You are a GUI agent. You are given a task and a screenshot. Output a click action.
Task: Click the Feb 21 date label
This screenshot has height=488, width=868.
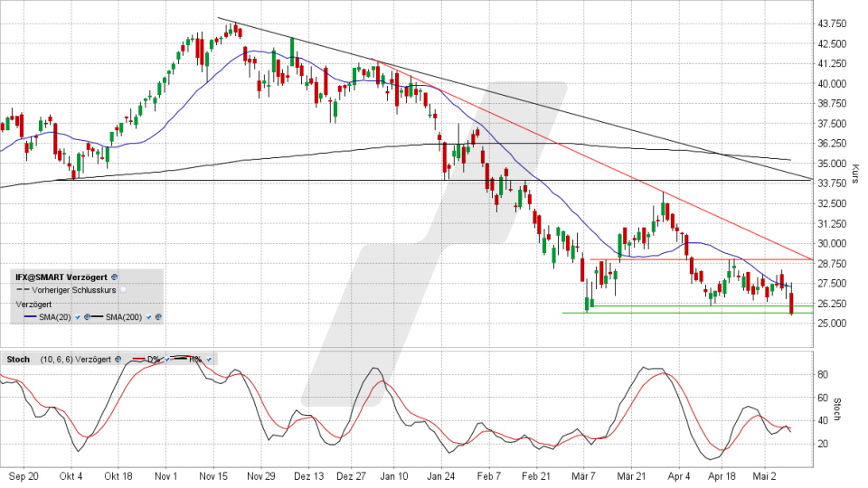tap(537, 476)
